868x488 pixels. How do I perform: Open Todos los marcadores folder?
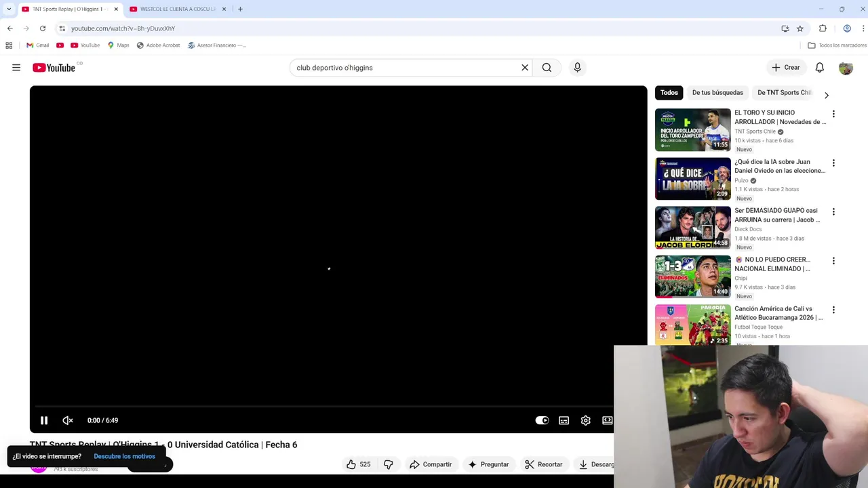837,45
